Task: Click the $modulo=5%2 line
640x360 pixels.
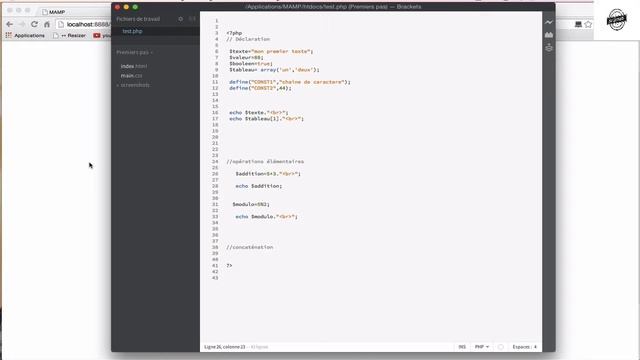Action: [251, 204]
